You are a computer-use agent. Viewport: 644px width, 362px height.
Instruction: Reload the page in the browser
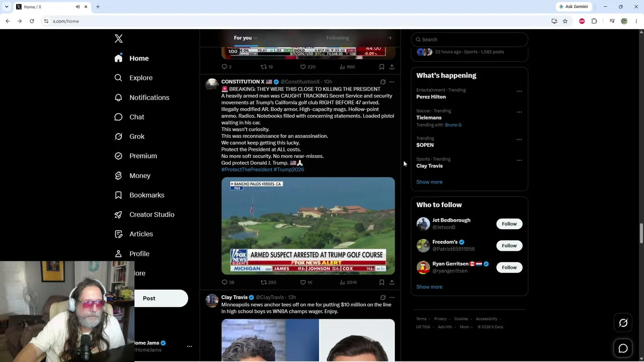tap(32, 21)
